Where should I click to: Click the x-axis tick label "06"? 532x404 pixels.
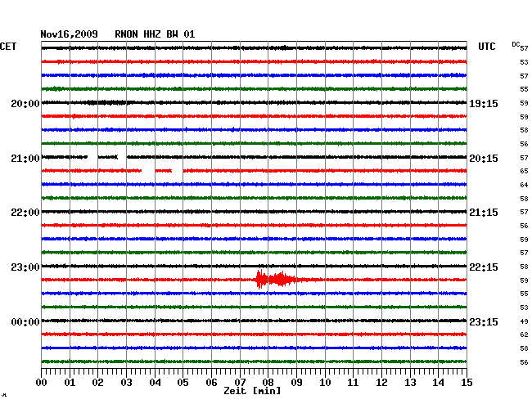(x=211, y=383)
